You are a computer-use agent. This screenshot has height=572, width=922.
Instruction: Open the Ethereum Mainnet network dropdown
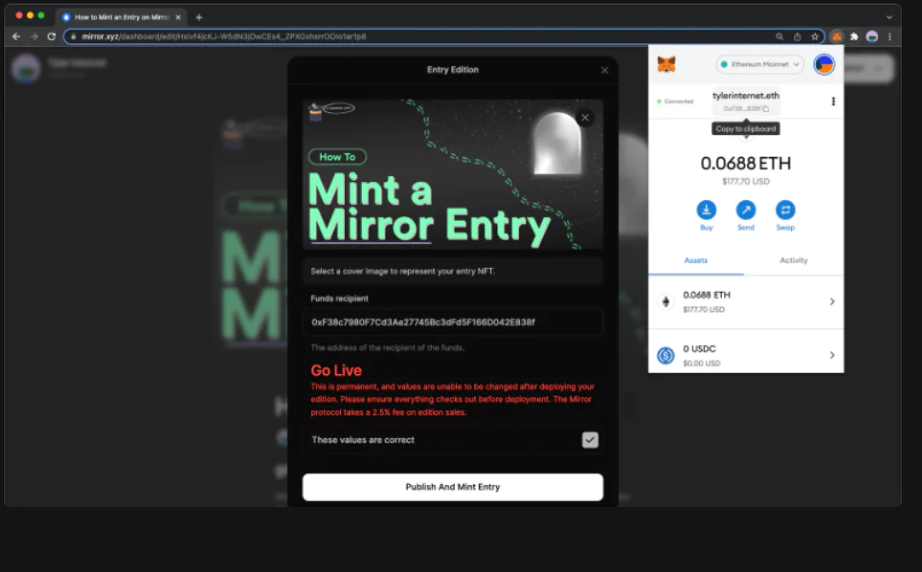click(760, 65)
